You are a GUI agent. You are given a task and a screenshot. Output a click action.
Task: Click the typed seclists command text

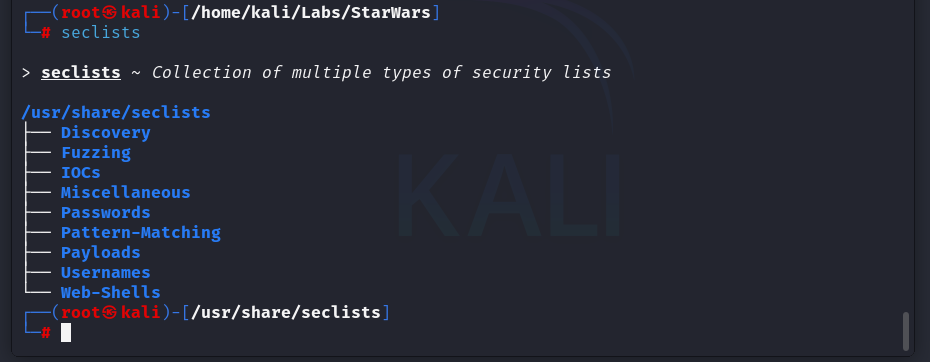click(x=101, y=32)
